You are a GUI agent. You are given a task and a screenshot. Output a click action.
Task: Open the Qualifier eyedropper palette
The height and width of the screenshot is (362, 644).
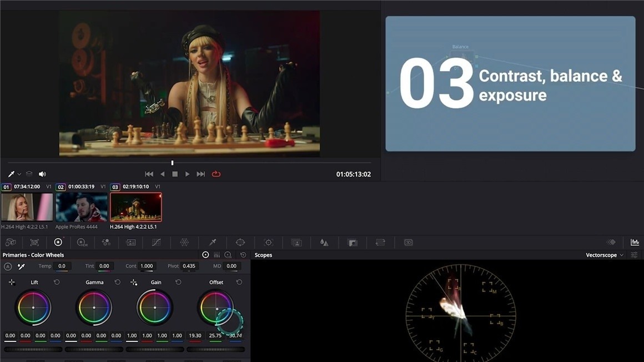tap(212, 243)
